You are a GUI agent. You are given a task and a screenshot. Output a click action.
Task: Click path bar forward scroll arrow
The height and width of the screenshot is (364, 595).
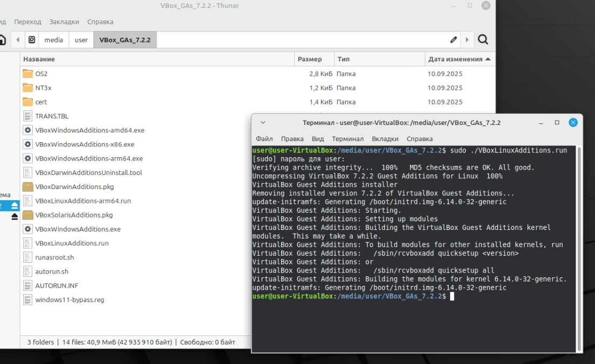point(467,40)
